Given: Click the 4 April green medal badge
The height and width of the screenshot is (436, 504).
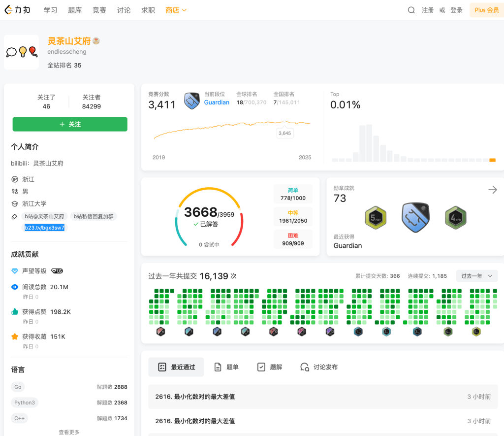Looking at the screenshot, I should [x=455, y=217].
